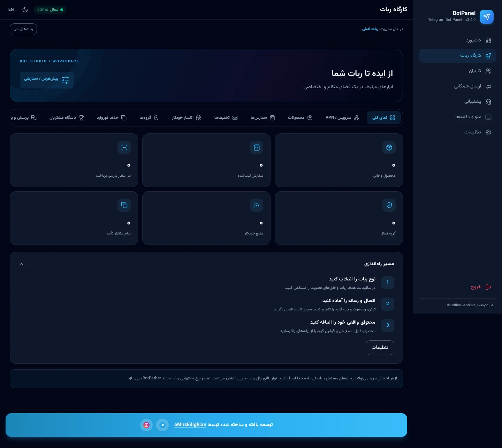Open ارسال همگانی broadcast page
The width and height of the screenshot is (502, 448).
point(457,86)
